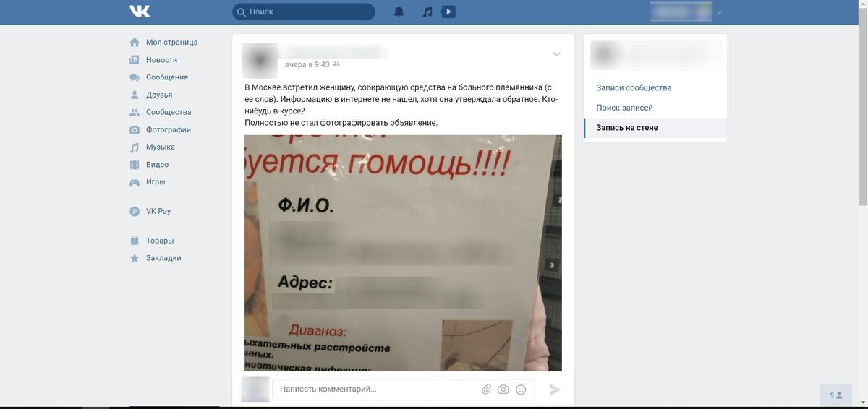This screenshot has width=868, height=409.
Task: Add photo using camera icon in comment box
Action: [503, 389]
